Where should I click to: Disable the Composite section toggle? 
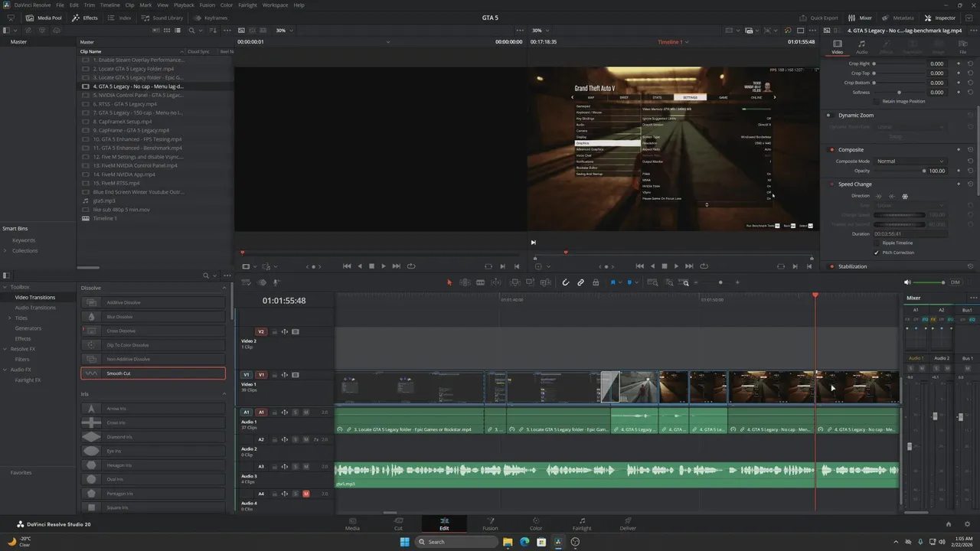click(x=831, y=150)
